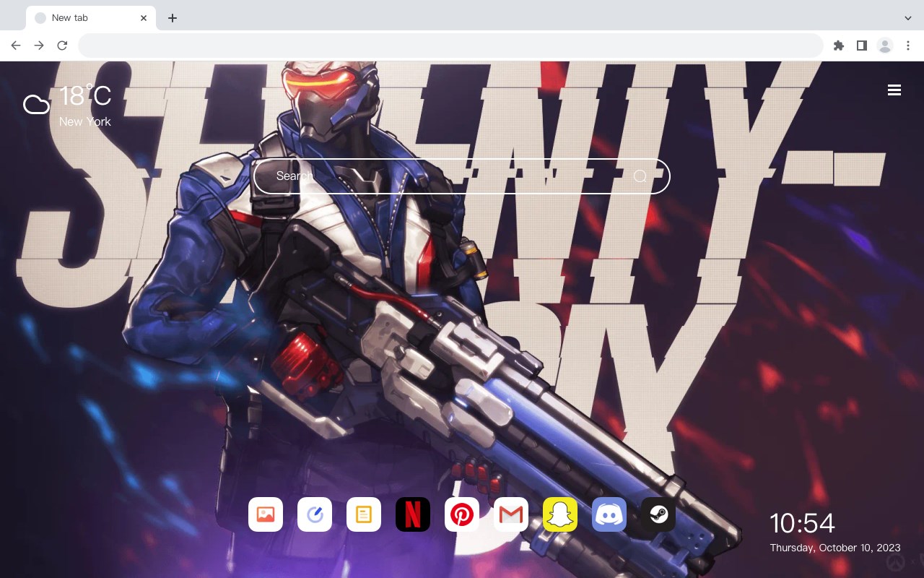Viewport: 924px width, 578px height.
Task: Reload the current page
Action: pos(62,46)
